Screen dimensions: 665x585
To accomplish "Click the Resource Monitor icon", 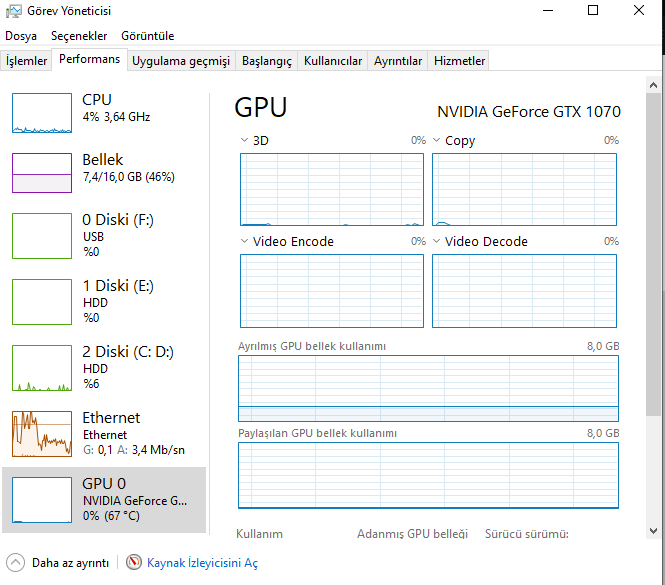I will 134,563.
